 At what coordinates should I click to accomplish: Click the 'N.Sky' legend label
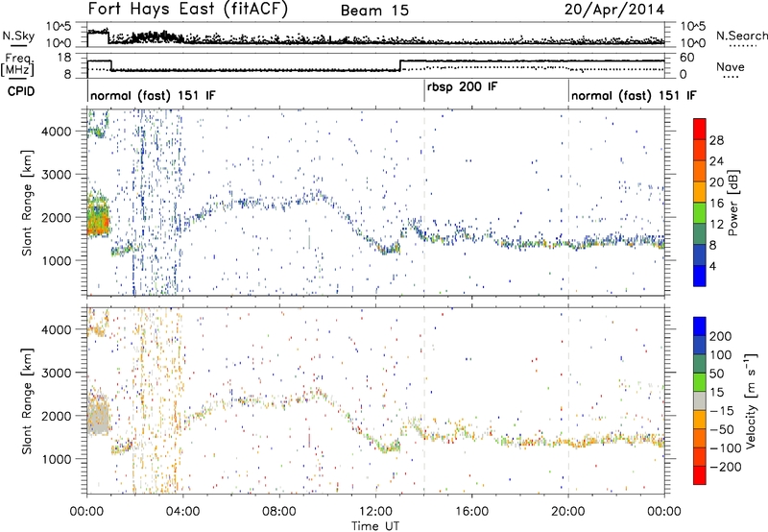(18, 36)
